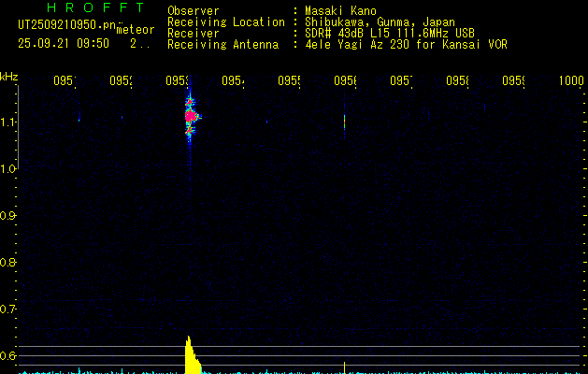Select the 0.7 kHz axis label
The width and height of the screenshot is (588, 374).
[x=8, y=309]
